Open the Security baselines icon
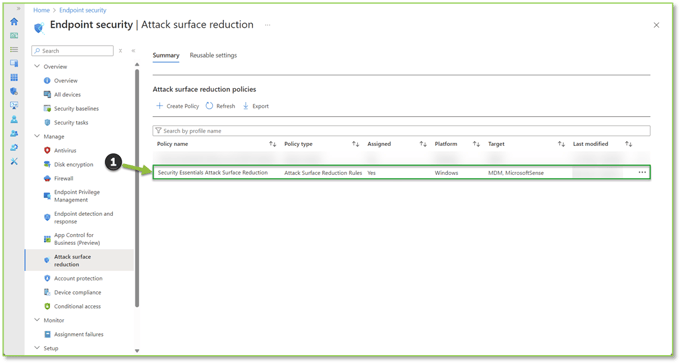Screen dimensions: 681x364 point(47,108)
